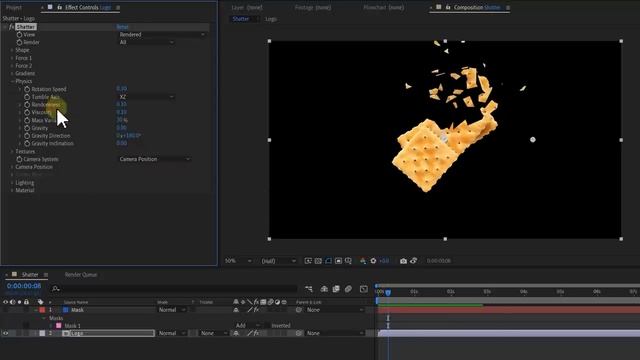
Task: Select the Footage (none) viewer tab
Action: [313, 7]
